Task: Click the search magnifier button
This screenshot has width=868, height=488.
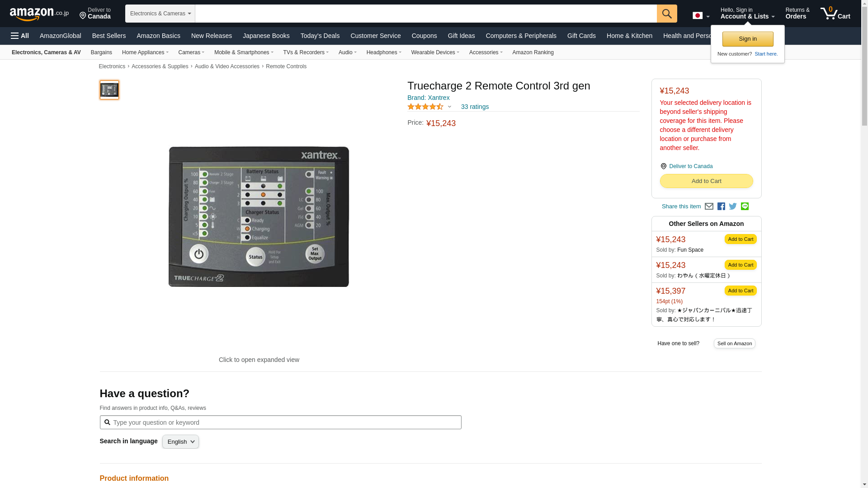Action: tap(666, 14)
